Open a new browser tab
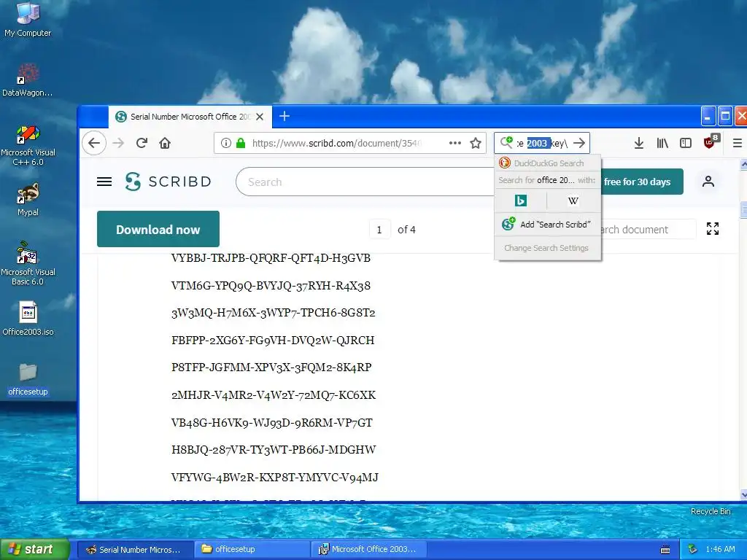Screen dimensions: 747x560 [285, 116]
